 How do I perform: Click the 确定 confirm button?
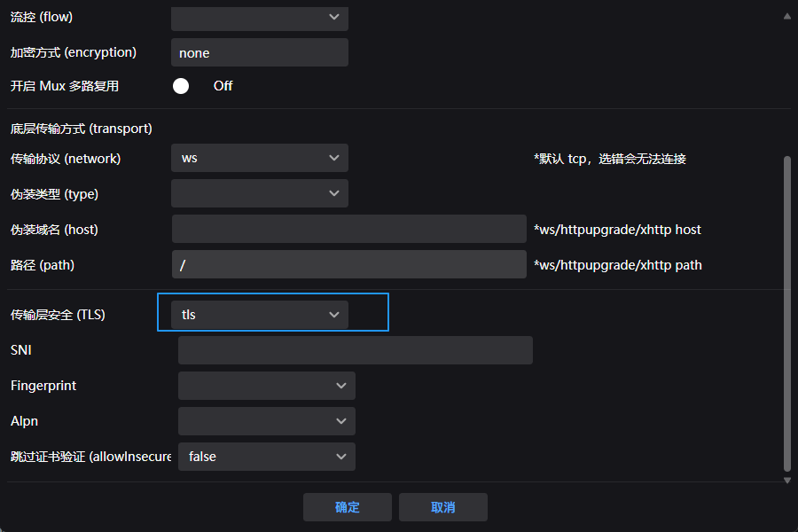coord(348,507)
